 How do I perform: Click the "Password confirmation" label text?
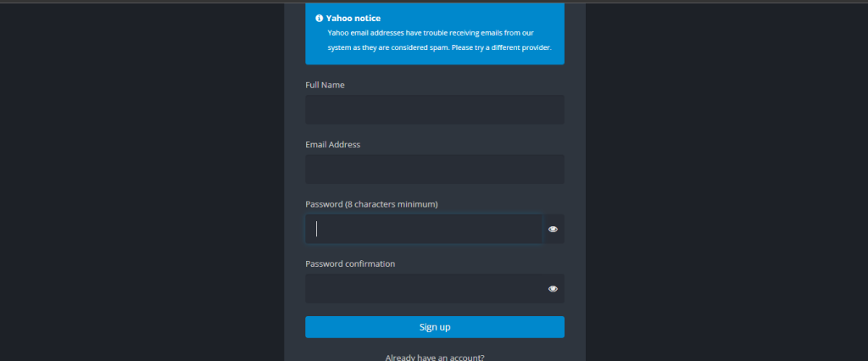[x=350, y=264]
